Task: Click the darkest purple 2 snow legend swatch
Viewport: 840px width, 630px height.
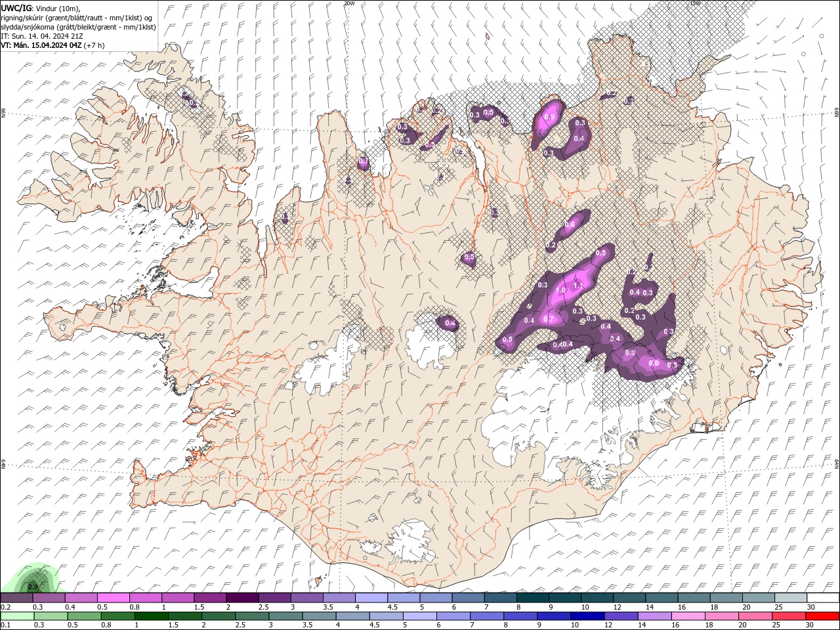Action: coord(242,597)
